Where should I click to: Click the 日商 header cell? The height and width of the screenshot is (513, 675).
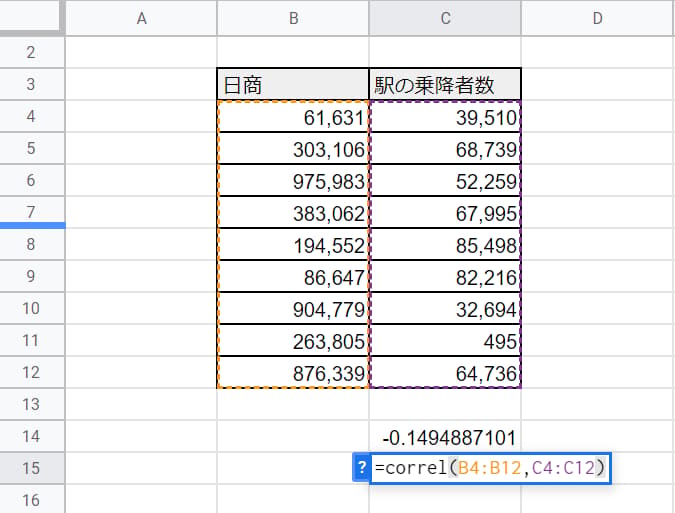(293, 84)
